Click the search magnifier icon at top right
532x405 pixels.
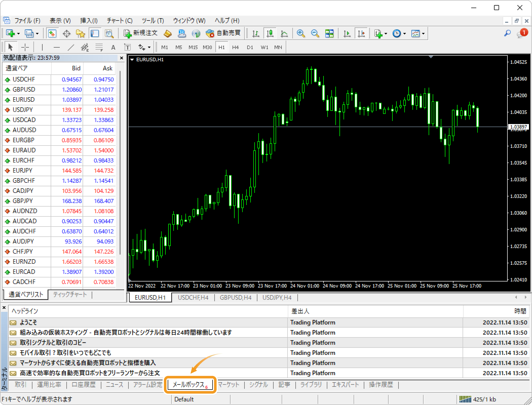507,33
